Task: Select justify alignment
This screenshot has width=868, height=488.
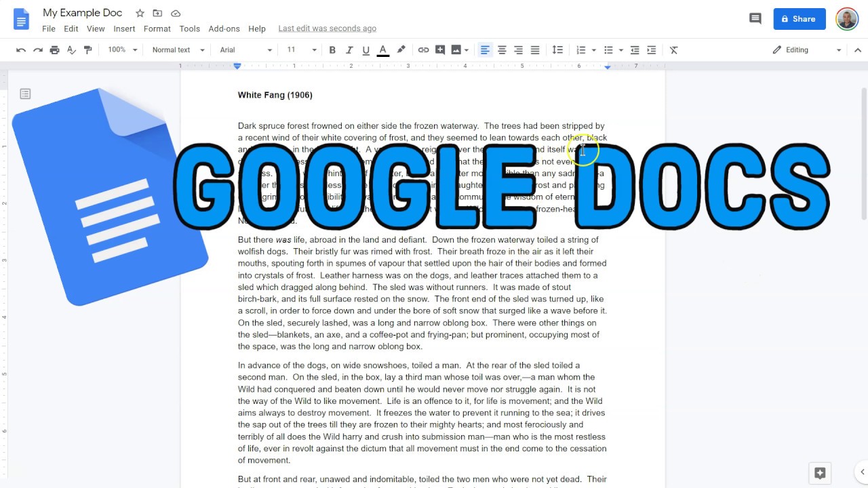Action: pos(535,50)
